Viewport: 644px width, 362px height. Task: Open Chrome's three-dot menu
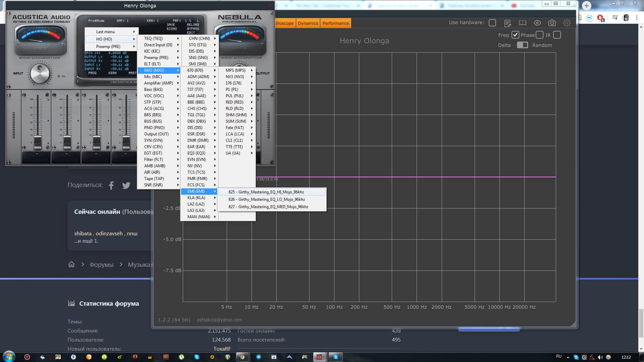(637, 17)
